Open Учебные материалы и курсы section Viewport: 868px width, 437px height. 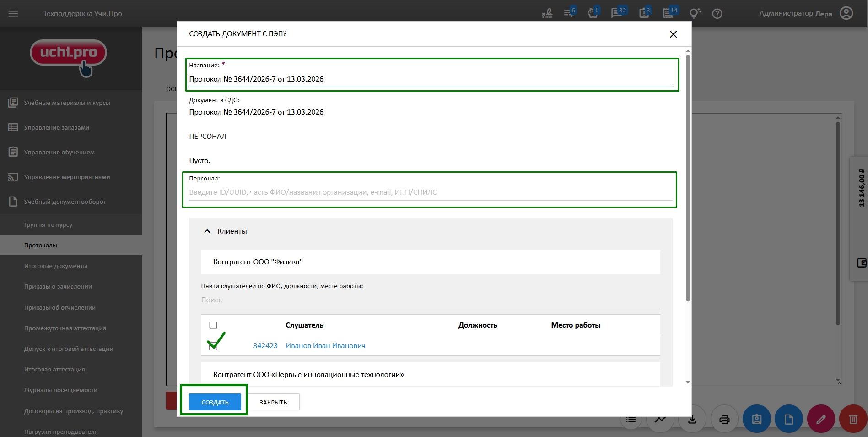click(67, 103)
